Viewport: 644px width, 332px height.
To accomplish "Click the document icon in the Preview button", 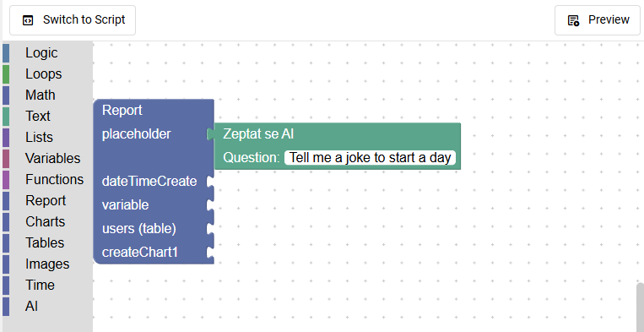I will coord(573,20).
